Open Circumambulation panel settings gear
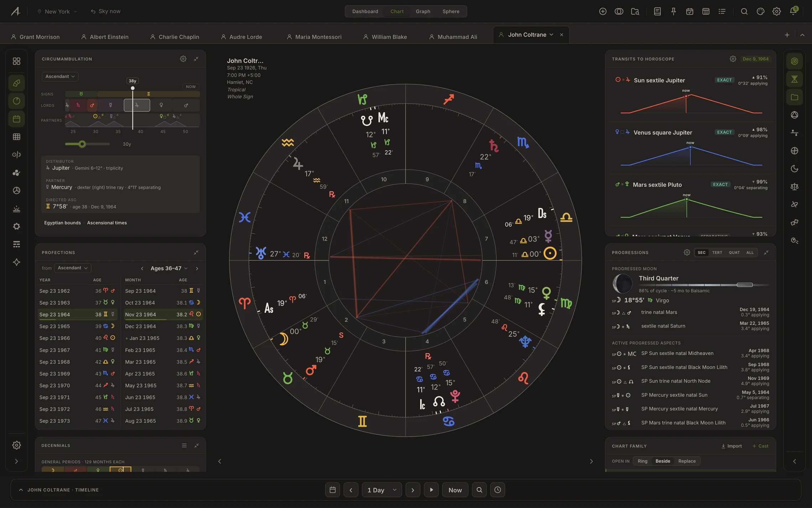812x508 pixels. [183, 59]
